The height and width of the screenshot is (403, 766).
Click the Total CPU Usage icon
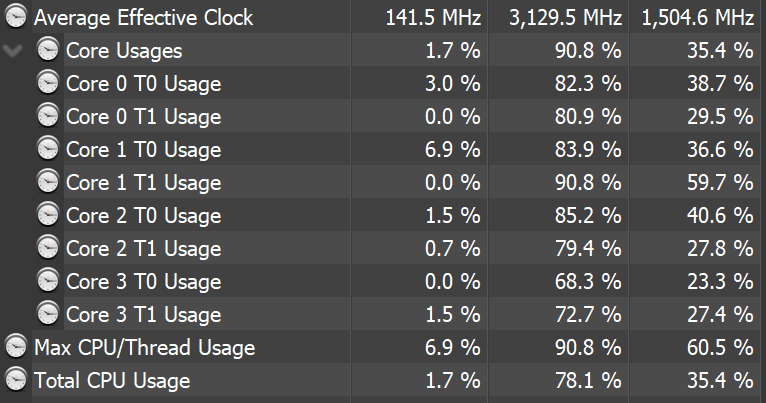coord(16,379)
